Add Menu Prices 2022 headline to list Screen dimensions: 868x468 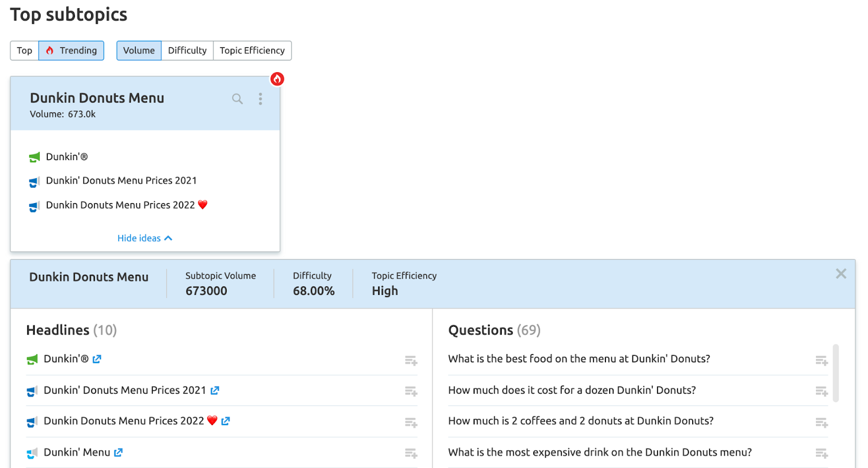411,422
